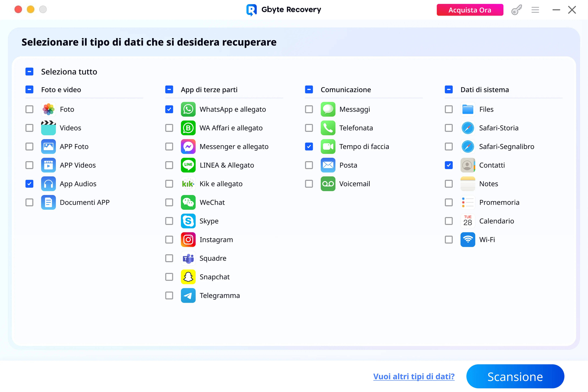This screenshot has width=588, height=392.
Task: Click the WhatsApp app icon
Action: [188, 109]
